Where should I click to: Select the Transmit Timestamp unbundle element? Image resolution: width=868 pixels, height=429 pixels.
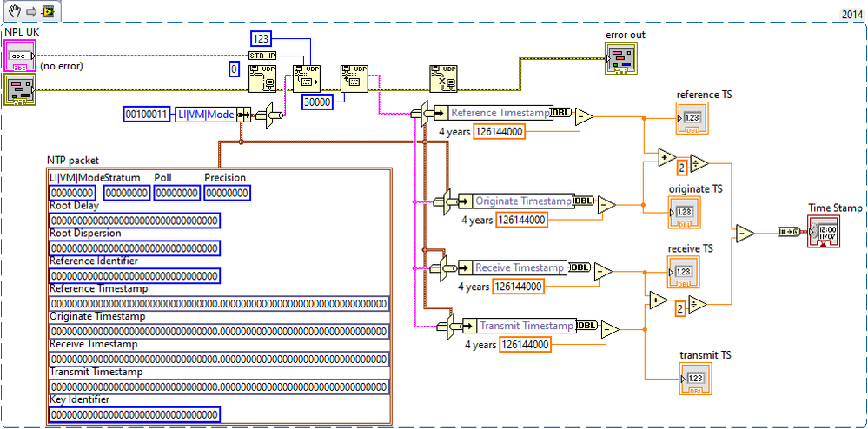click(x=526, y=327)
